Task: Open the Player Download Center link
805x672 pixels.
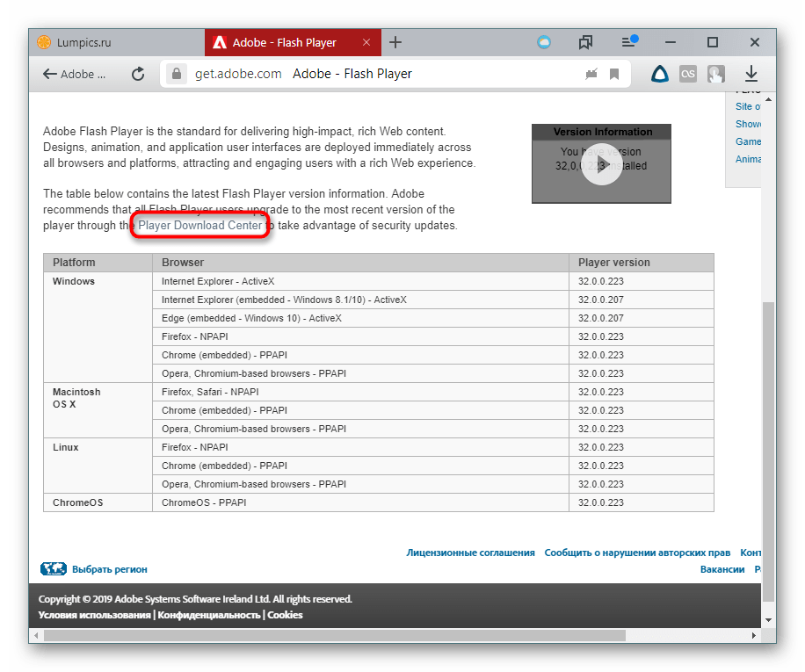Action: [200, 225]
